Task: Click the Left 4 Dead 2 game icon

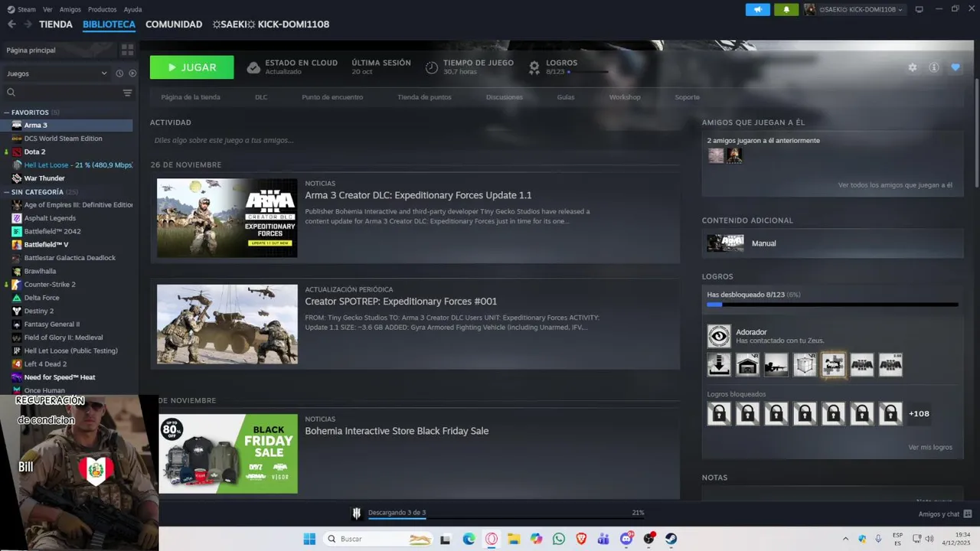Action: coord(17,364)
